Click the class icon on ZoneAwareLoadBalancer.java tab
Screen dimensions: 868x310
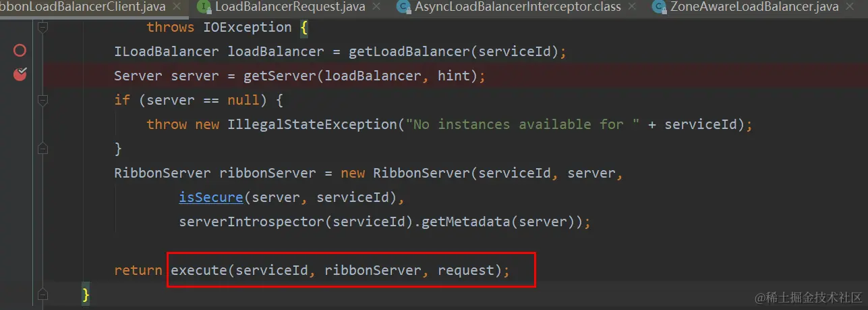point(658,7)
